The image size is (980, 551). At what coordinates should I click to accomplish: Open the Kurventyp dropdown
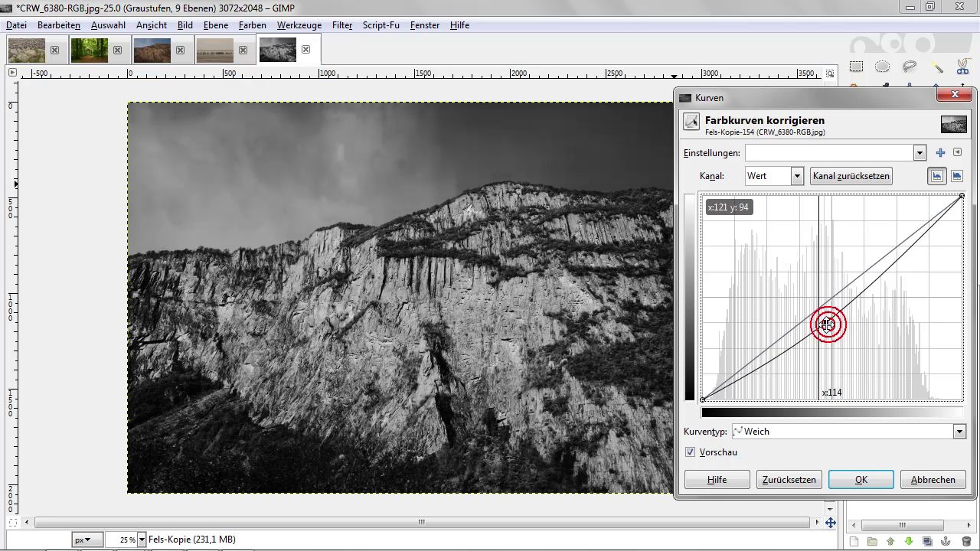(959, 432)
